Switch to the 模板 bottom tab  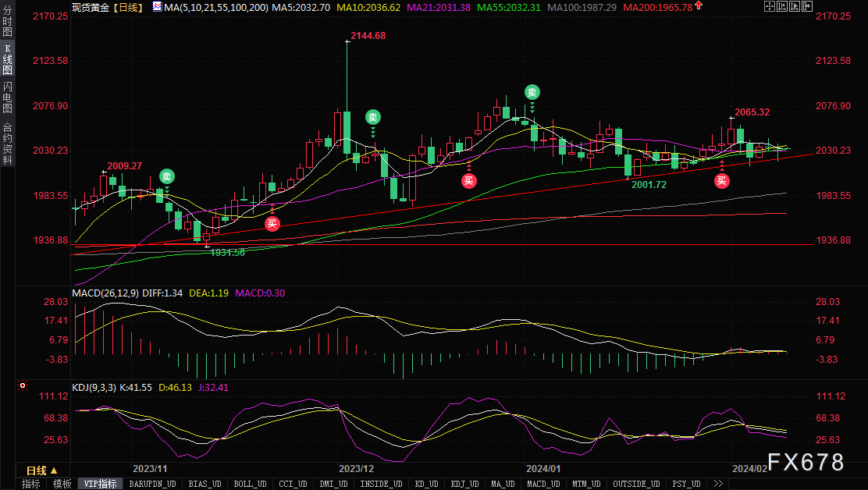coord(62,484)
